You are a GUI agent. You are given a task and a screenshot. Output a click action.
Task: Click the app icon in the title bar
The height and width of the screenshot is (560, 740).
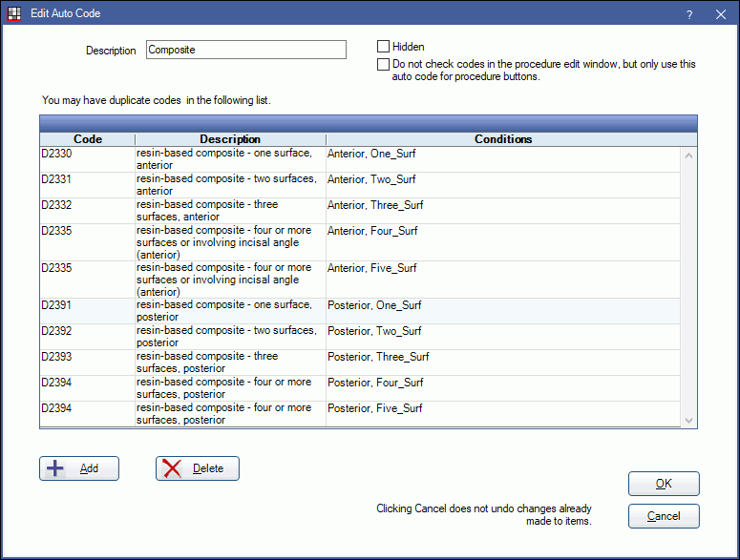pos(14,13)
